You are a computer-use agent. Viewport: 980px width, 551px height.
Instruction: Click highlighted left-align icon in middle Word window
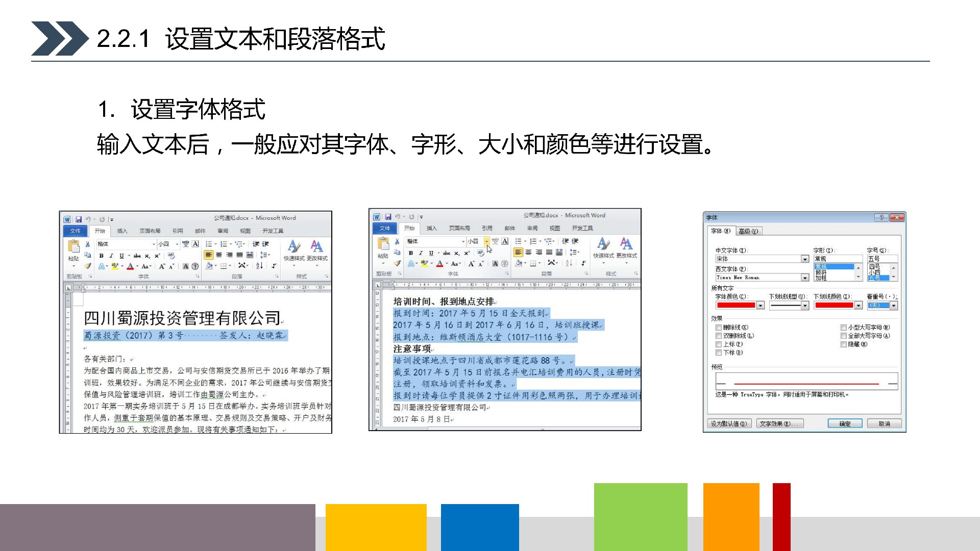[518, 252]
